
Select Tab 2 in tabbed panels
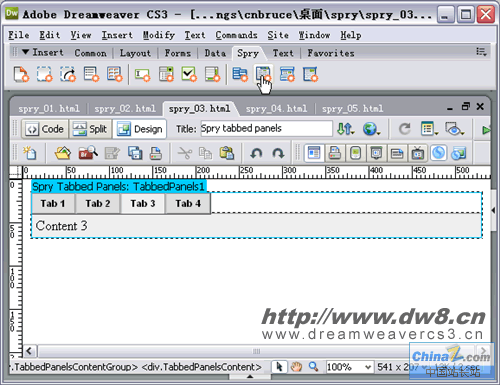98,203
